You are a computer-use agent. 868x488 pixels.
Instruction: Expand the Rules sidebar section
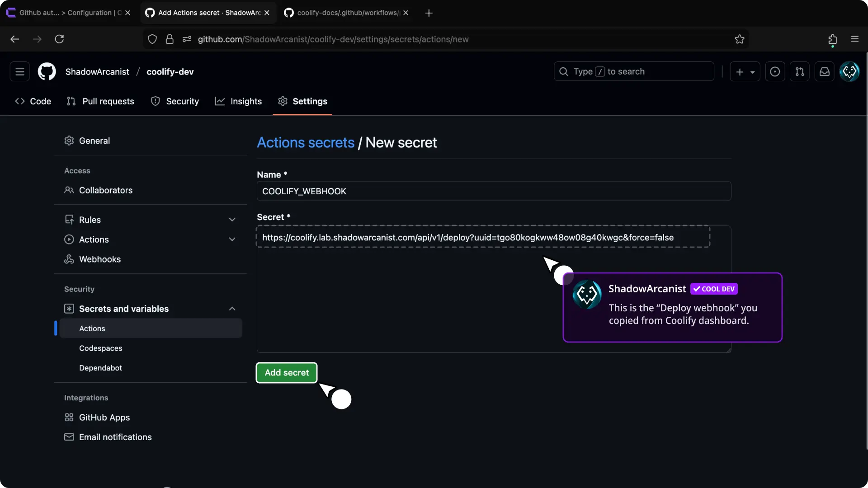tap(232, 220)
